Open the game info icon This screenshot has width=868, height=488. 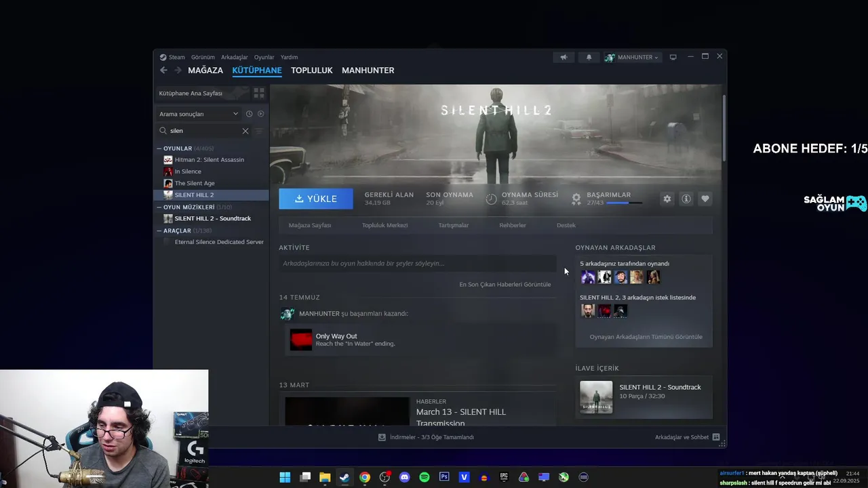686,199
